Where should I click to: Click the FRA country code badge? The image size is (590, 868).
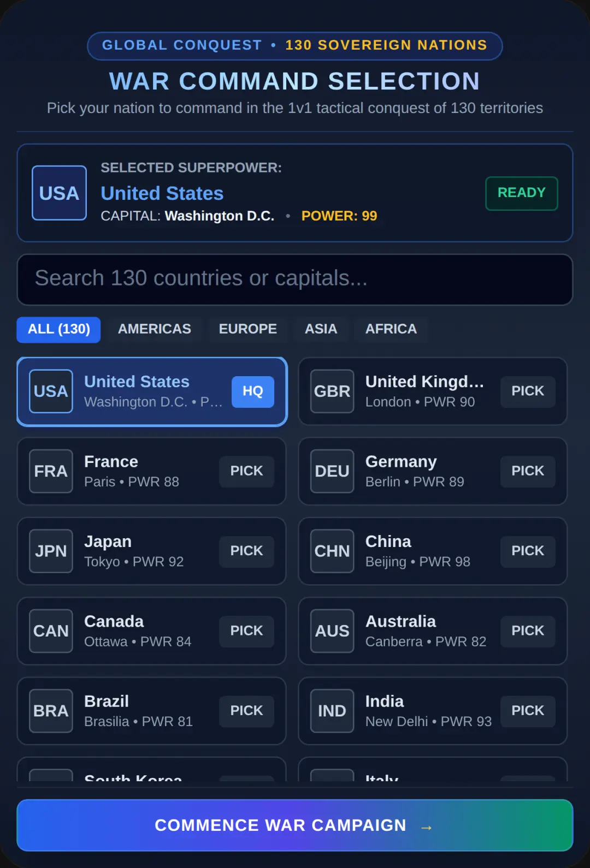coord(51,471)
